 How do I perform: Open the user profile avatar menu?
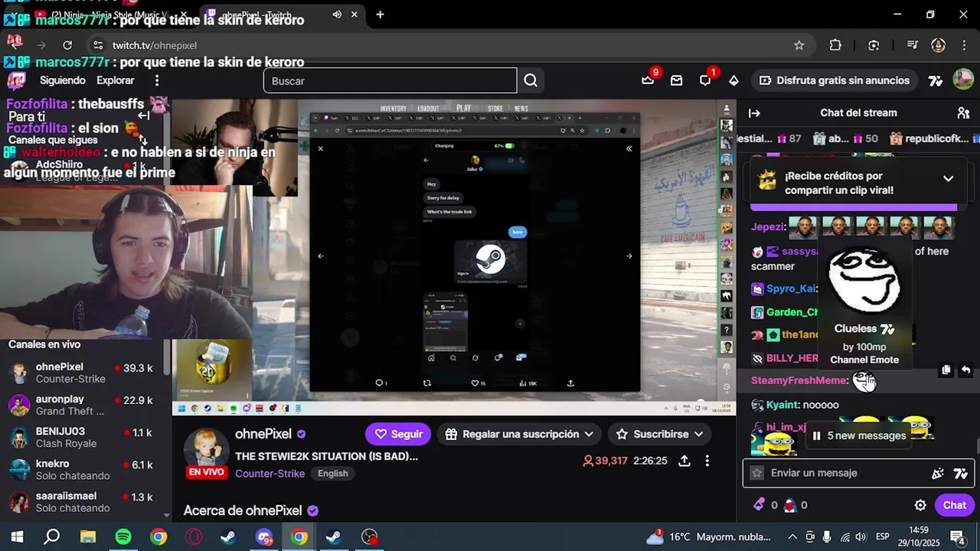coord(963,80)
